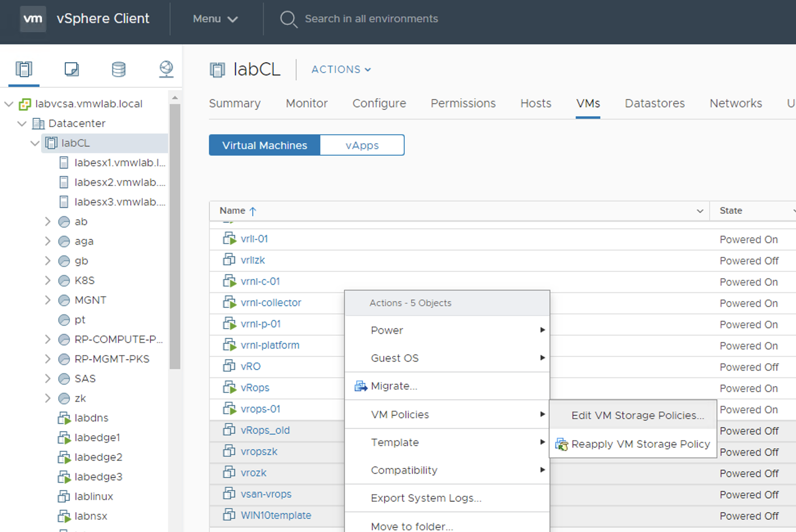Click the K8S resource pool icon
796x532 pixels.
[64, 280]
